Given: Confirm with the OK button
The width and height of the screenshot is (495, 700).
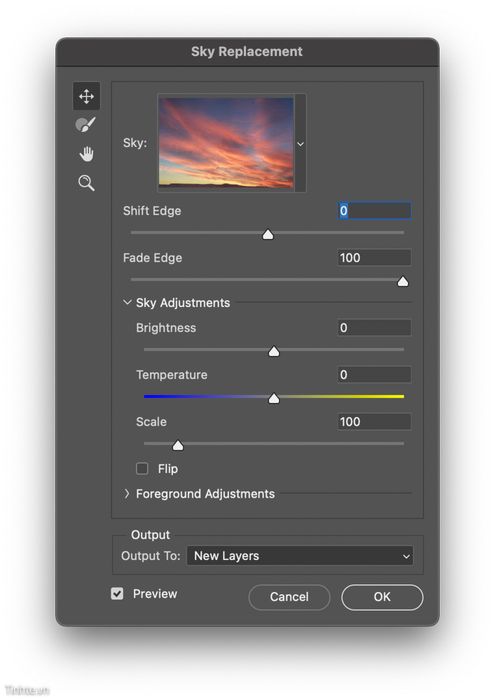Looking at the screenshot, I should (x=382, y=597).
